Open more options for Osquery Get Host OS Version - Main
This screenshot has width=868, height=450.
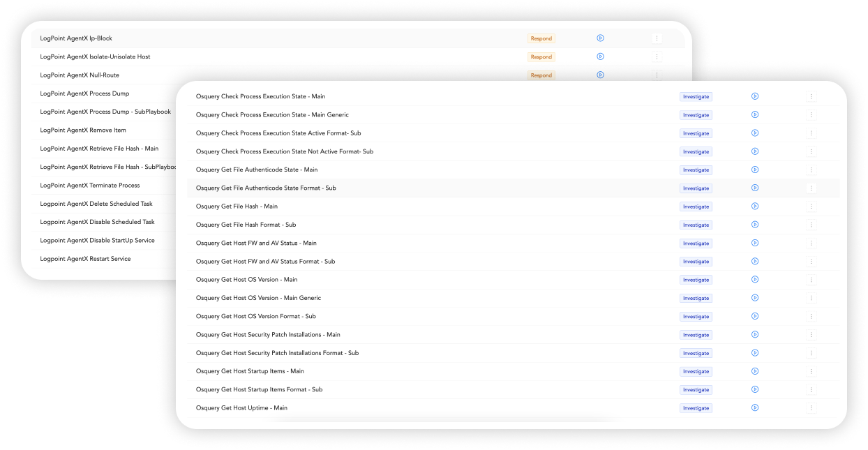pos(811,280)
